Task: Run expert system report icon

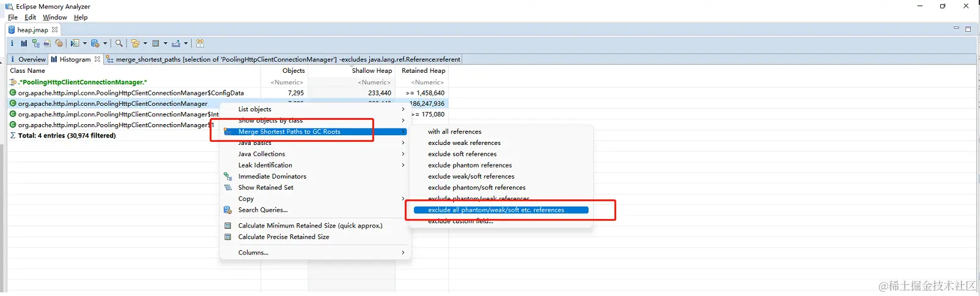Action: 75,43
